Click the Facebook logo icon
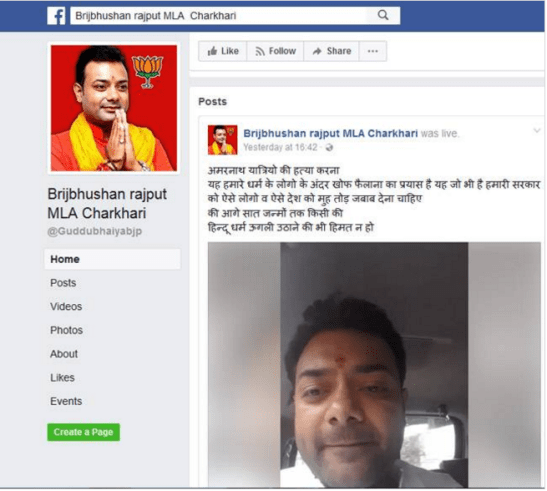The width and height of the screenshot is (547, 491). [57, 16]
